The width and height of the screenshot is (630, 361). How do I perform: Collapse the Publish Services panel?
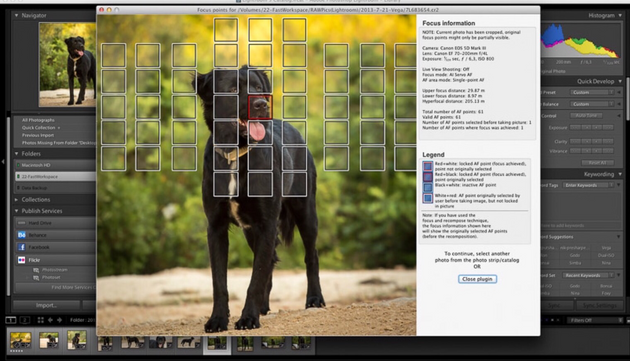[16, 211]
